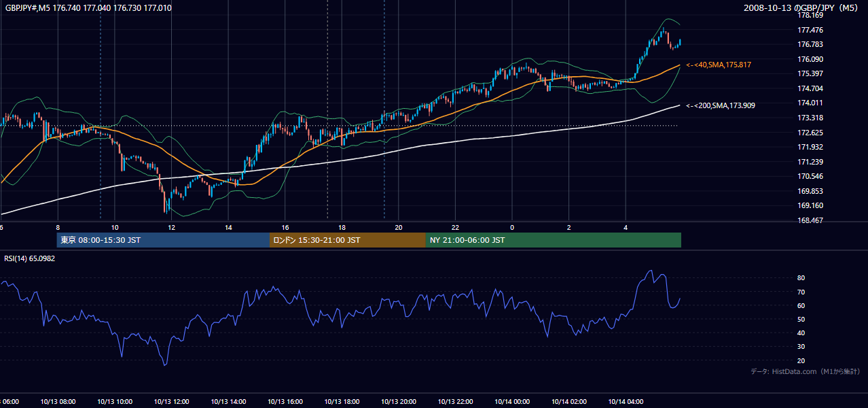Click the 10/13 22:00 time axis label
The image size is (868, 408).
coord(455,402)
